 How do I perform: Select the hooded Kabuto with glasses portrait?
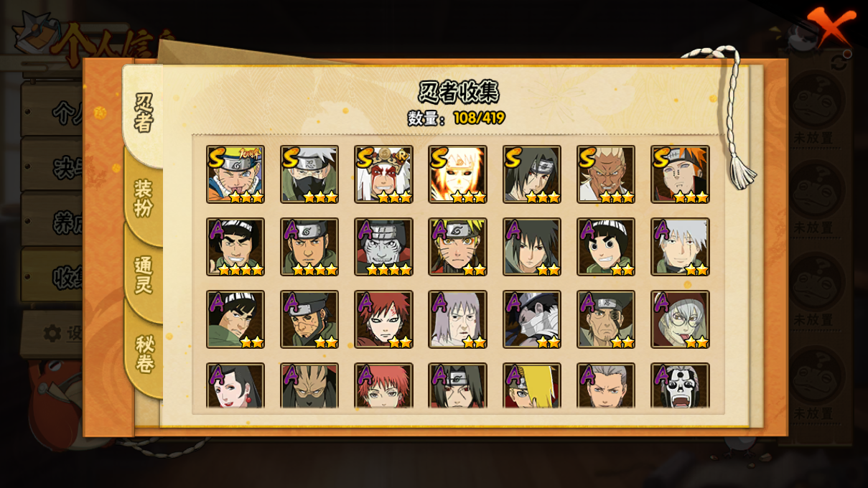pyautogui.click(x=680, y=319)
